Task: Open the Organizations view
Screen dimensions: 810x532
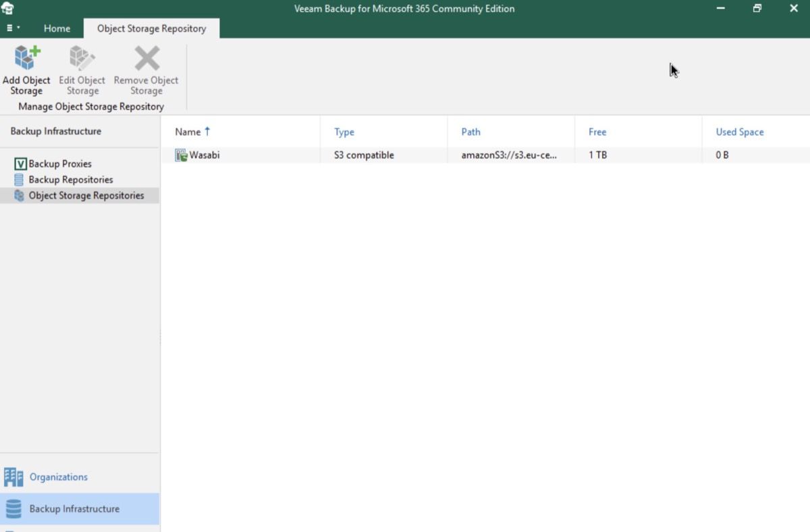Action: click(80, 477)
